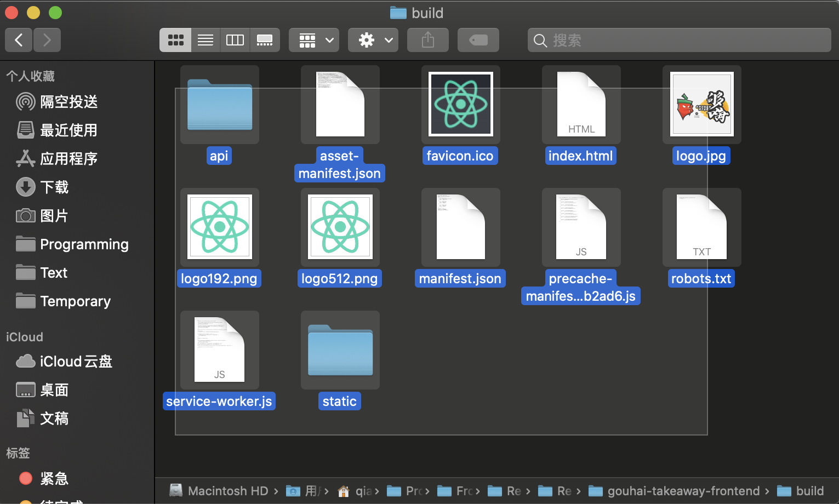Screen dimensions: 839x504
Task: Switch to column view in the toolbar
Action: pos(235,39)
